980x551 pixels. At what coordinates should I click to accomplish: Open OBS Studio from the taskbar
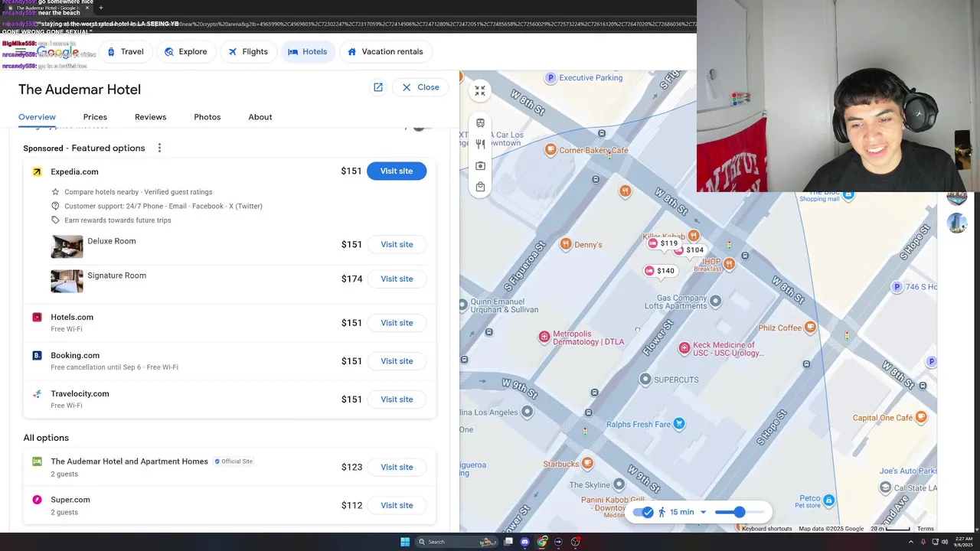point(576,542)
